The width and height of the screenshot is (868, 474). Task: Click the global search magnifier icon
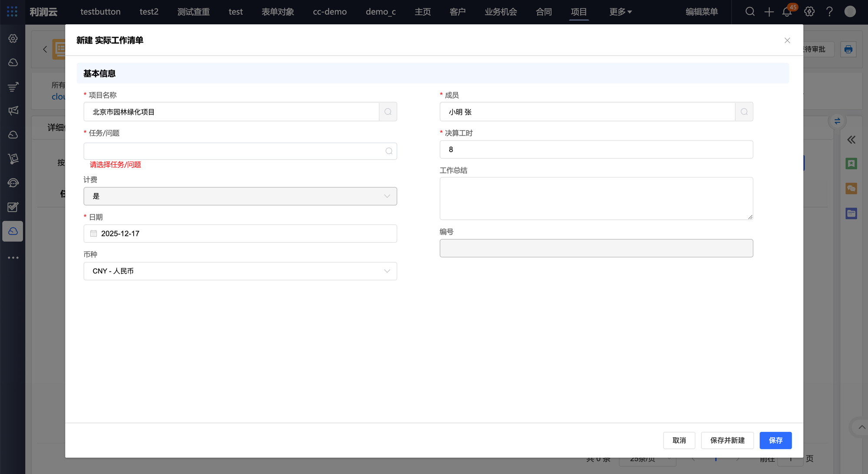click(750, 12)
